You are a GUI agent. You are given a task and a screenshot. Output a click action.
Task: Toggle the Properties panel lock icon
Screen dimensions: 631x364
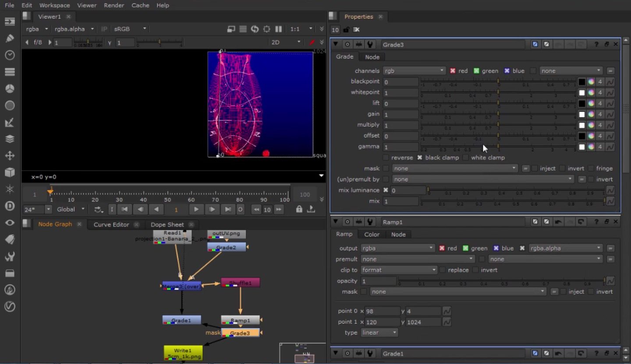tap(346, 30)
